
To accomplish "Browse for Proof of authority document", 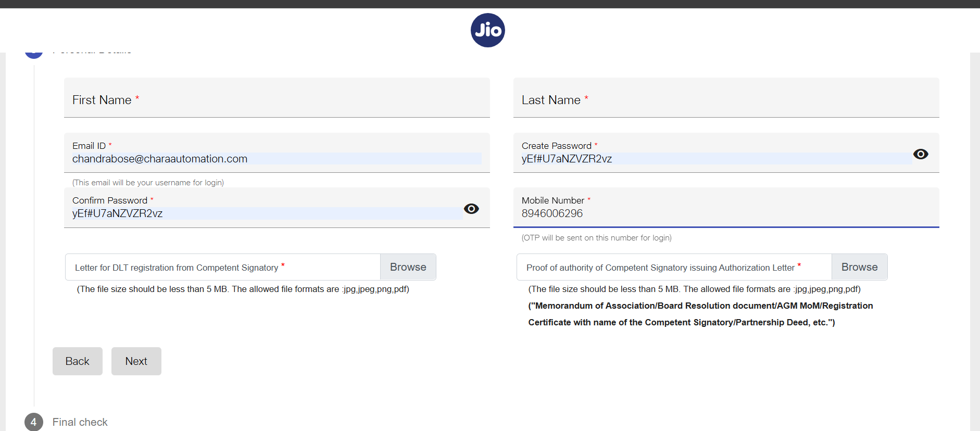I will (859, 267).
